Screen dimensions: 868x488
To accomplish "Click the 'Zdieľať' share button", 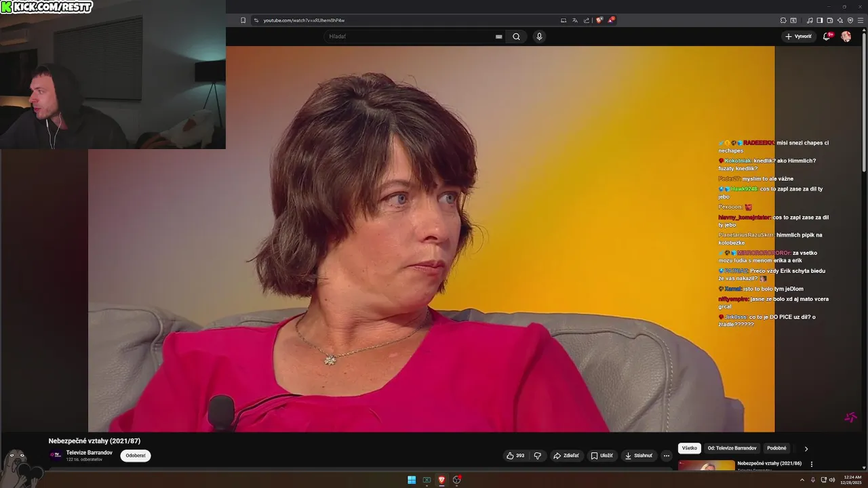I will pos(566,455).
